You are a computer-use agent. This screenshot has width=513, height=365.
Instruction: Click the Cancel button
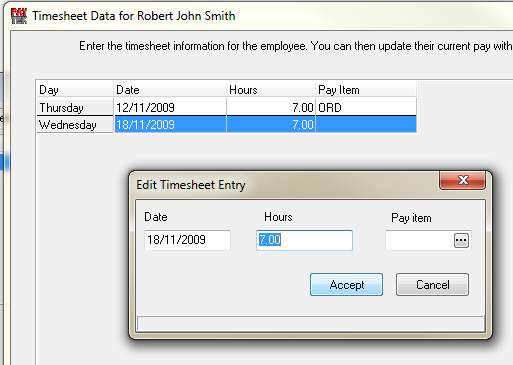point(432,285)
